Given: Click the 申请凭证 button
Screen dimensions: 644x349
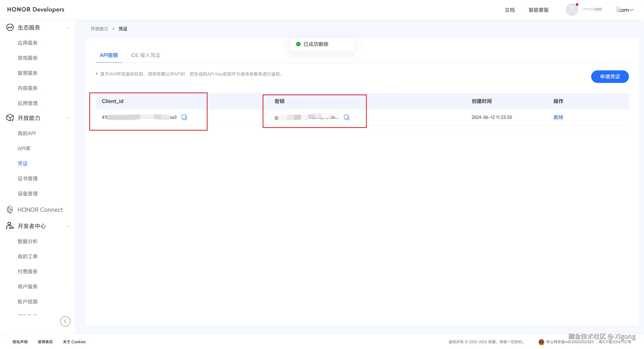Looking at the screenshot, I should [610, 77].
